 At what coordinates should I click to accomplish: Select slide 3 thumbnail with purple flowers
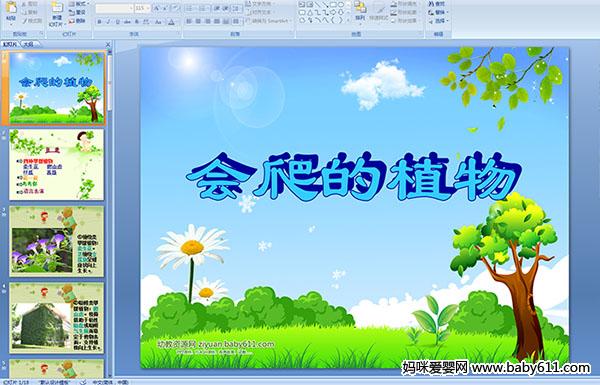pyautogui.click(x=57, y=241)
